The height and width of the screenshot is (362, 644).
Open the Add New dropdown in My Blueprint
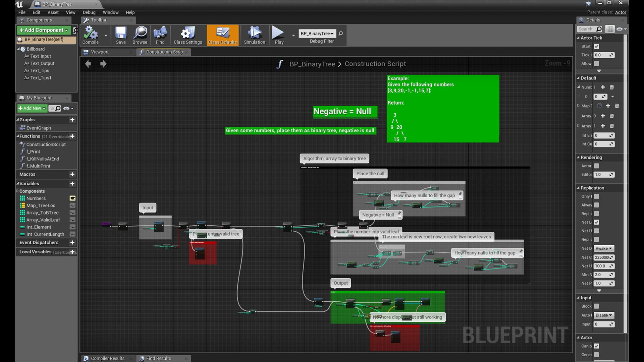coord(32,108)
